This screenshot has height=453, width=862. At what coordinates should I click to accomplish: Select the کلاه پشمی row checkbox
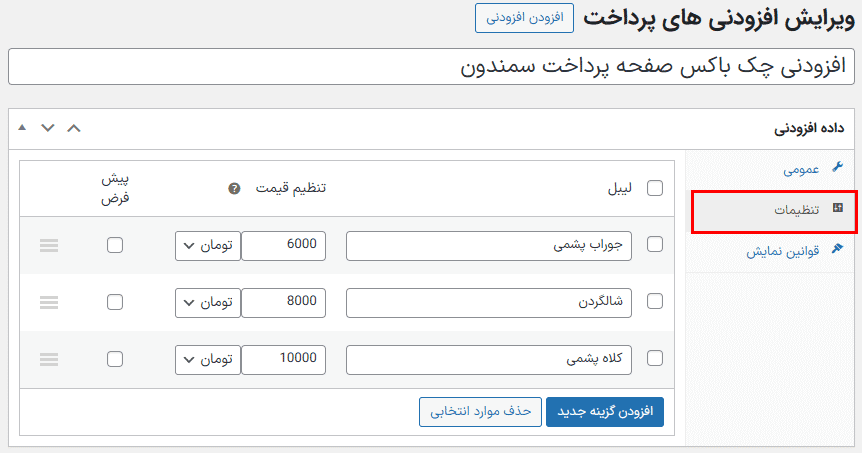[655, 358]
